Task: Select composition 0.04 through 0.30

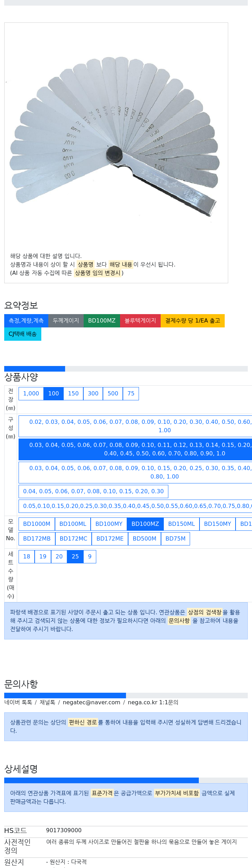Action: click(93, 491)
